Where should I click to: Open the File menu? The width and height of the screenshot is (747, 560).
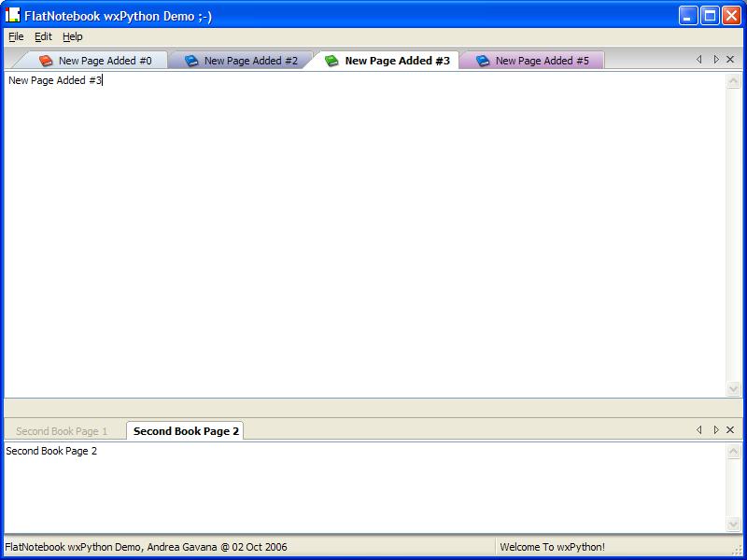pyautogui.click(x=16, y=36)
